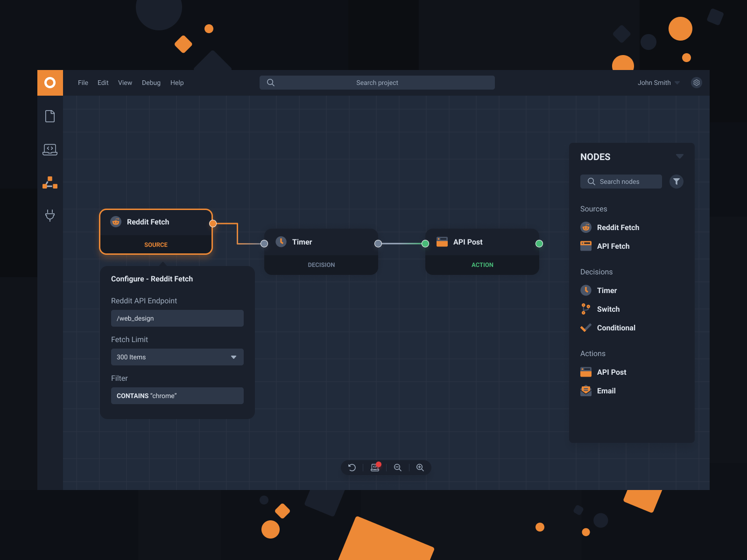Click the Fetch Limit label
Screen dimensions: 747x560
pyautogui.click(x=129, y=339)
